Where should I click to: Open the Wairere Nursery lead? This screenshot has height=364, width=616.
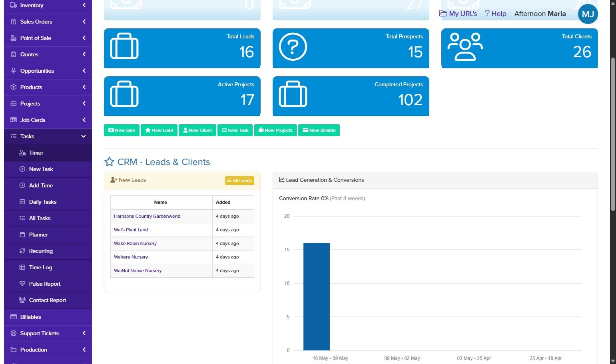[x=131, y=257]
